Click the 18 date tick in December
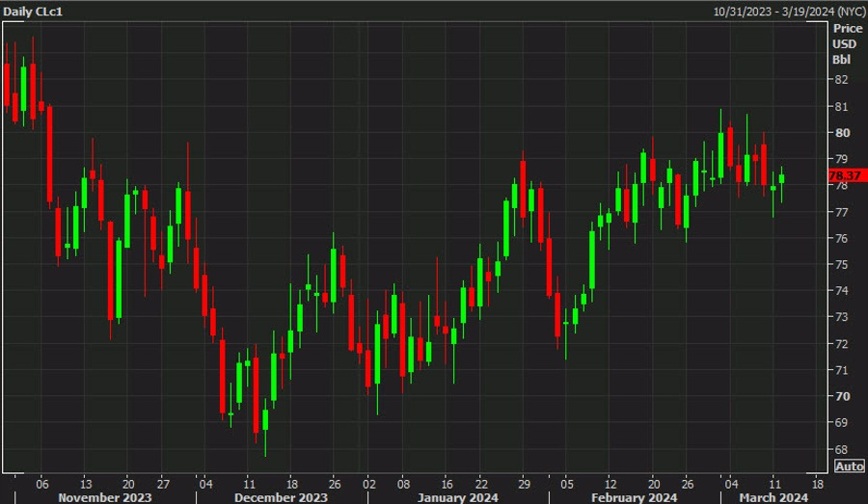Screen dimensions: 868x504 (291, 484)
